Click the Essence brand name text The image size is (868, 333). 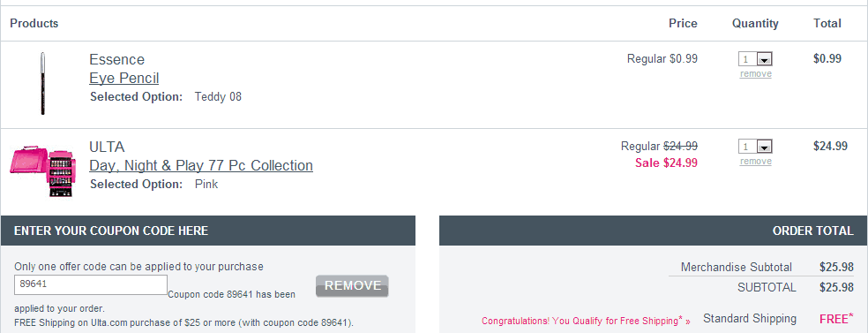[116, 59]
